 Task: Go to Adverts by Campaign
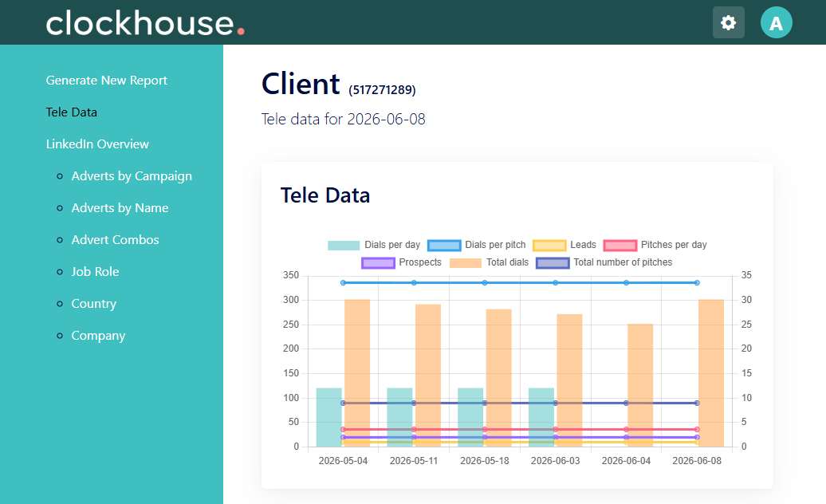click(x=132, y=176)
